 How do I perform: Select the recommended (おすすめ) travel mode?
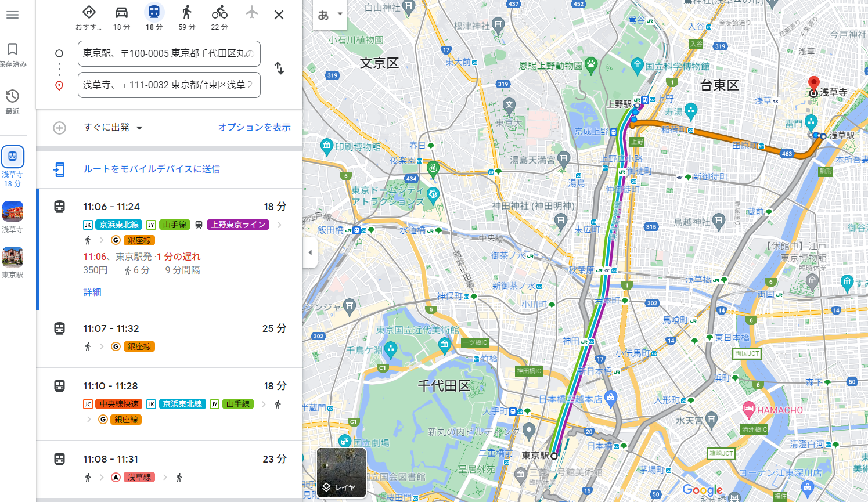pos(89,17)
